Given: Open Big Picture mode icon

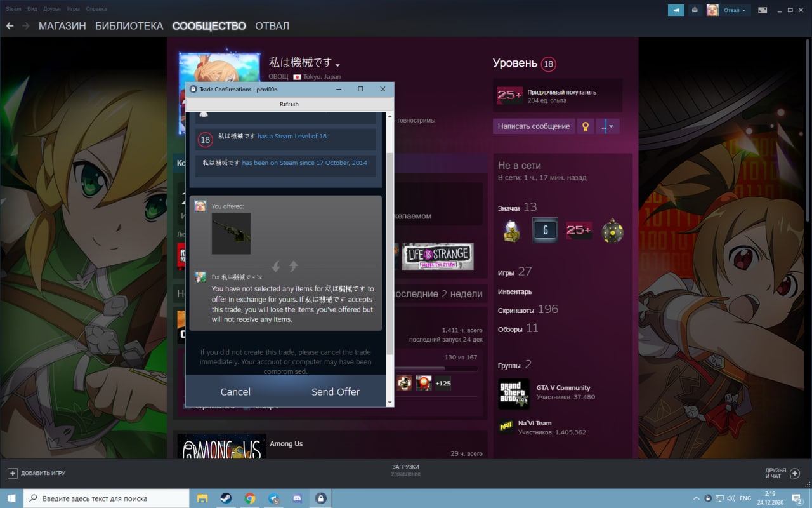Looking at the screenshot, I should (x=763, y=10).
